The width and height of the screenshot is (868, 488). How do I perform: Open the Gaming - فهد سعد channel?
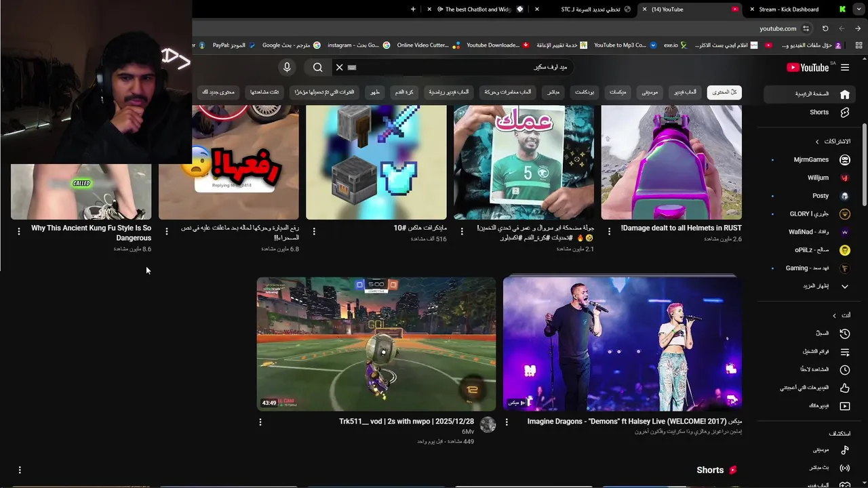pos(810,268)
